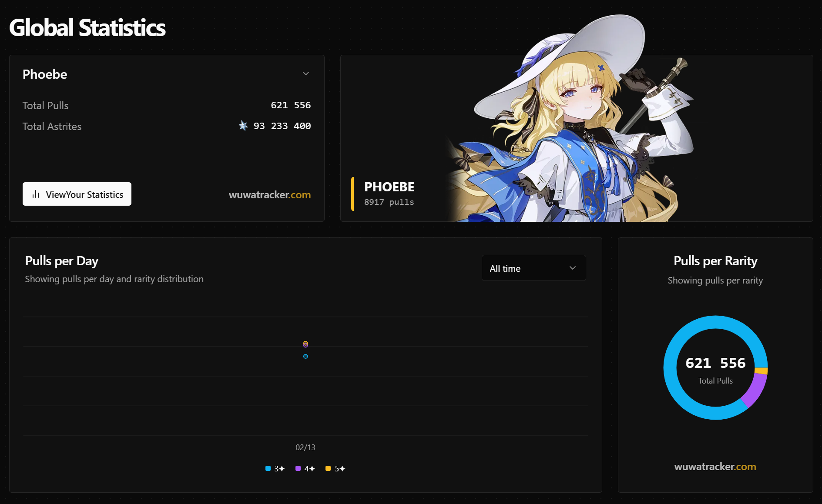Click the All time dropdown chevron

tap(573, 268)
